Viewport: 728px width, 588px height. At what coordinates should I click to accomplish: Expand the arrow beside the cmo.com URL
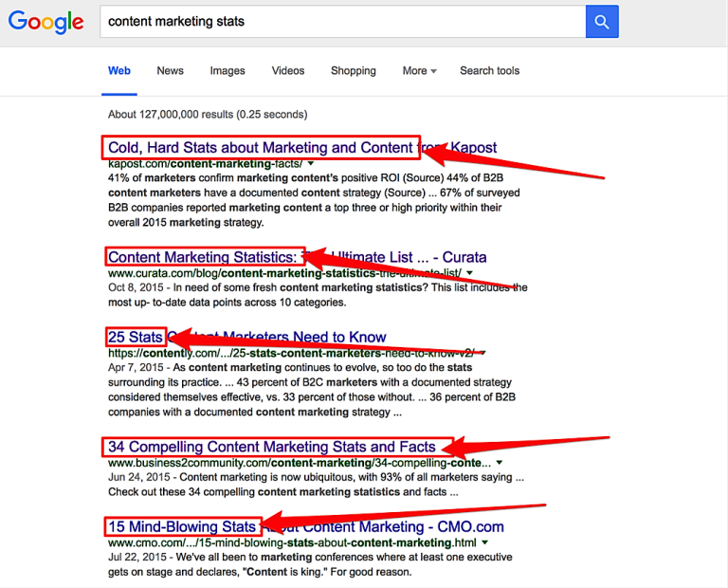(484, 542)
